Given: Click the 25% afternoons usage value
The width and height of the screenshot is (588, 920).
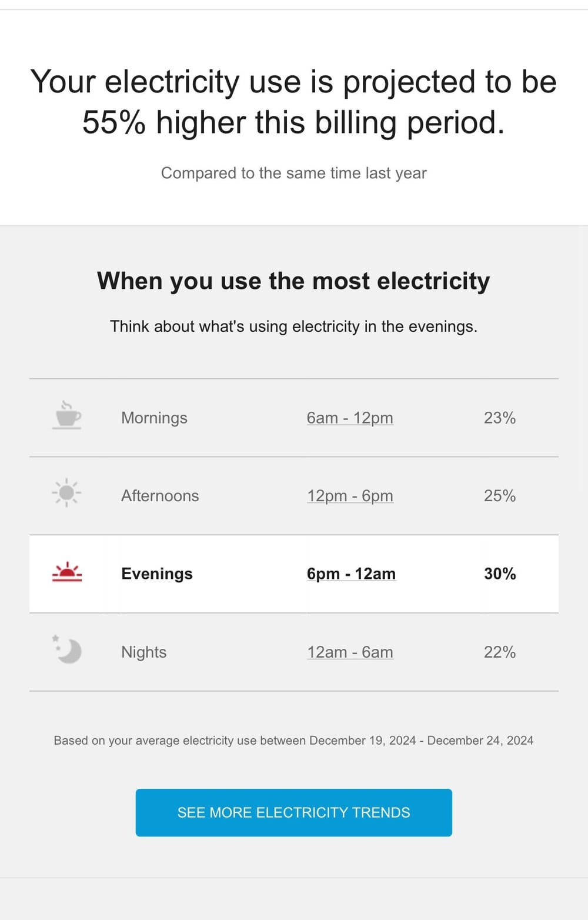Looking at the screenshot, I should [500, 496].
